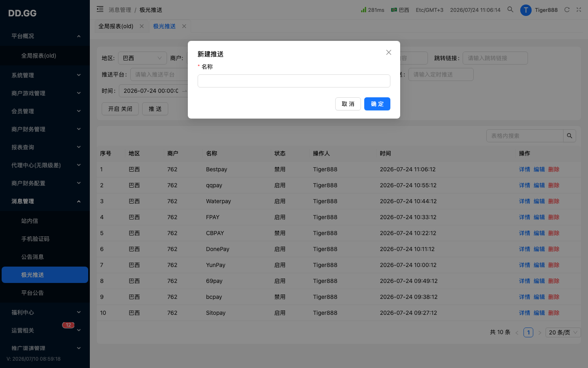
Task: Expand the 推广渠道管理 menu
Action: pyautogui.click(x=45, y=348)
